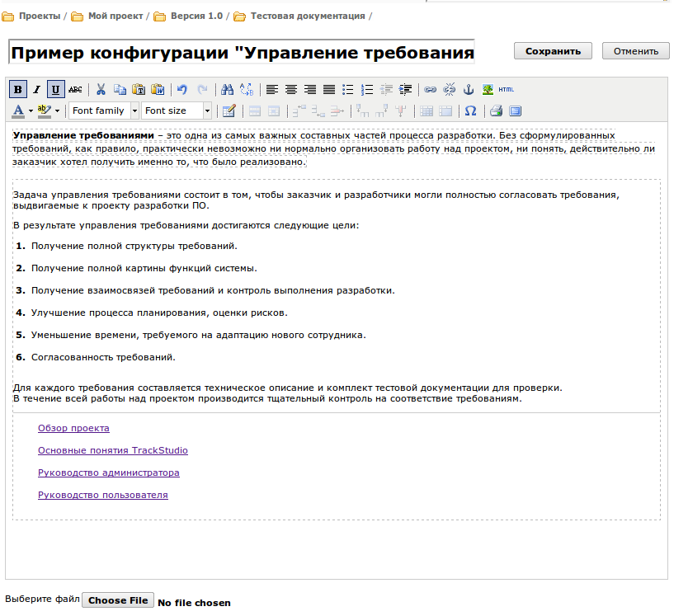Click the Сохранить button

coord(553,51)
